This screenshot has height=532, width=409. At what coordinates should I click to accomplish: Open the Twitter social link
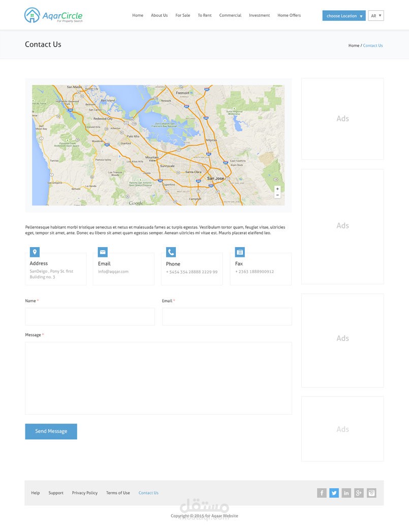(x=334, y=493)
